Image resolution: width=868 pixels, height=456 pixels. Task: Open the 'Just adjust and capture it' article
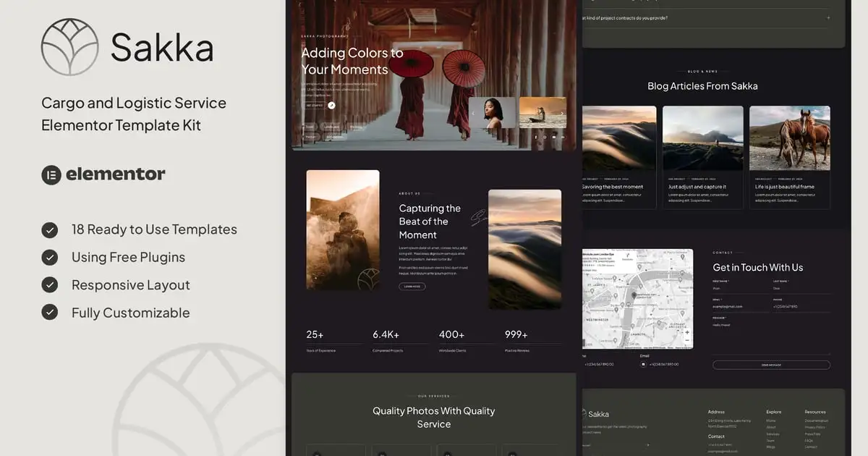(697, 187)
